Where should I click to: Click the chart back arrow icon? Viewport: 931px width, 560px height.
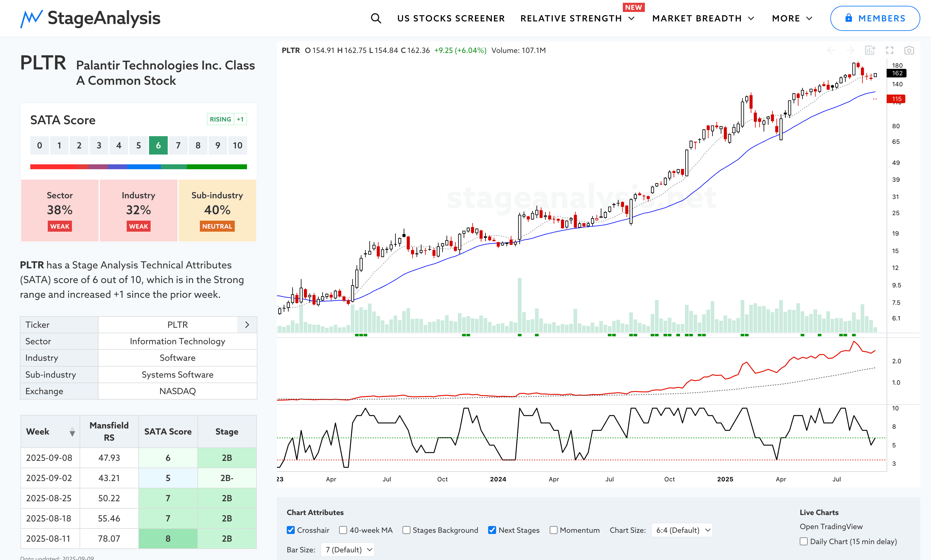coord(831,50)
